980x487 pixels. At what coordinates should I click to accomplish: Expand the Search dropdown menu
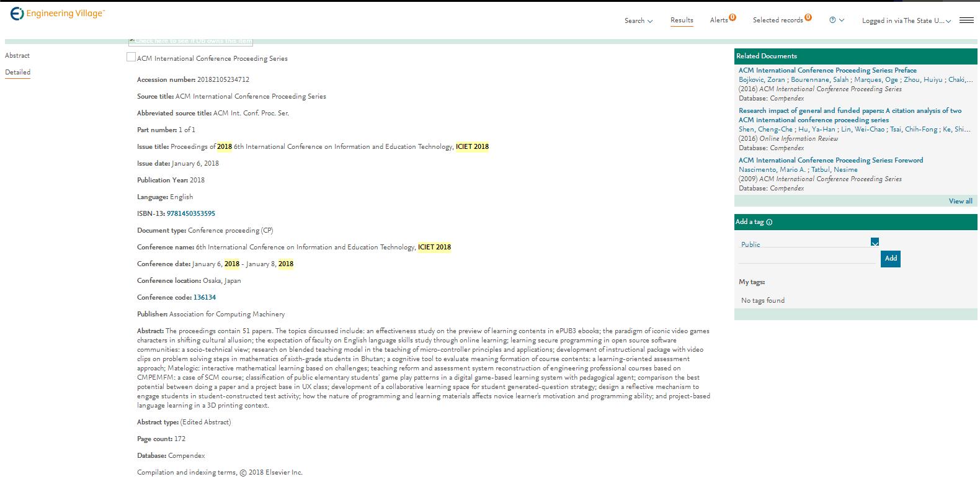[x=638, y=21]
